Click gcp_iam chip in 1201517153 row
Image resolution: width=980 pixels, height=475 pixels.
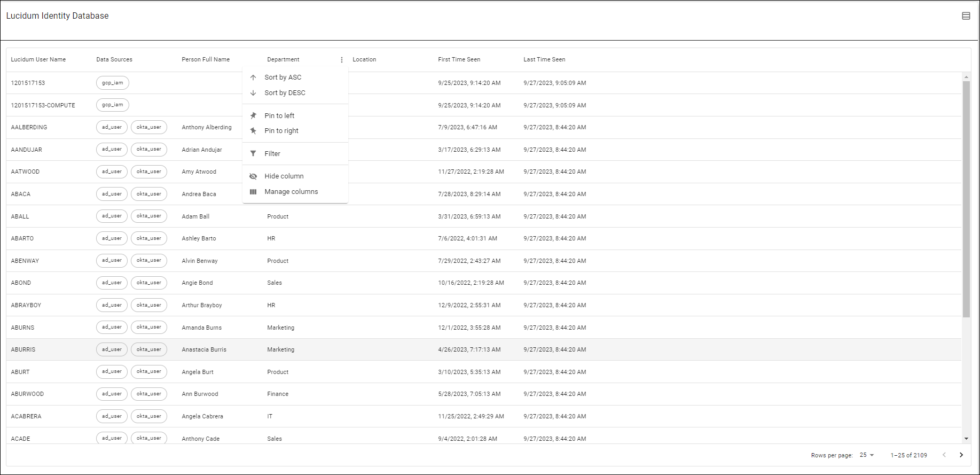[113, 83]
